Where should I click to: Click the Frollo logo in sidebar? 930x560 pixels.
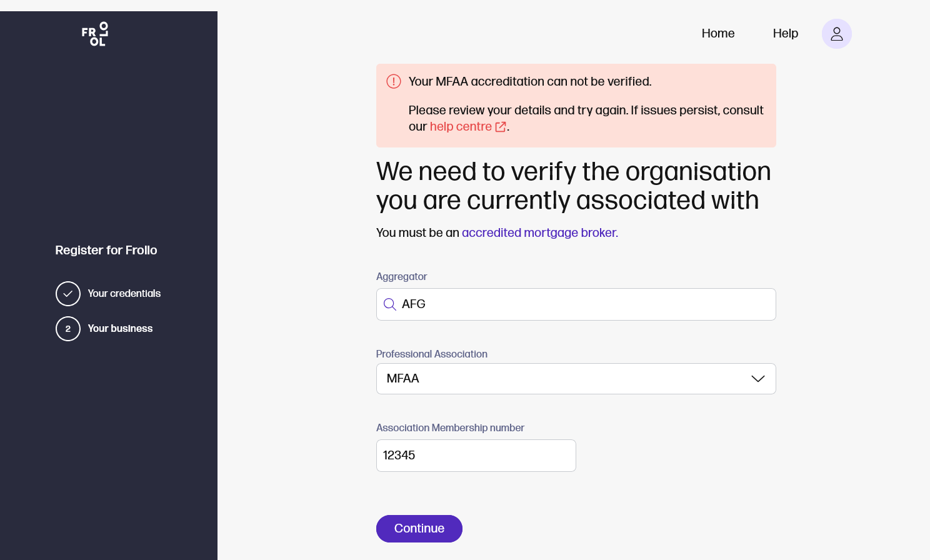click(x=95, y=34)
